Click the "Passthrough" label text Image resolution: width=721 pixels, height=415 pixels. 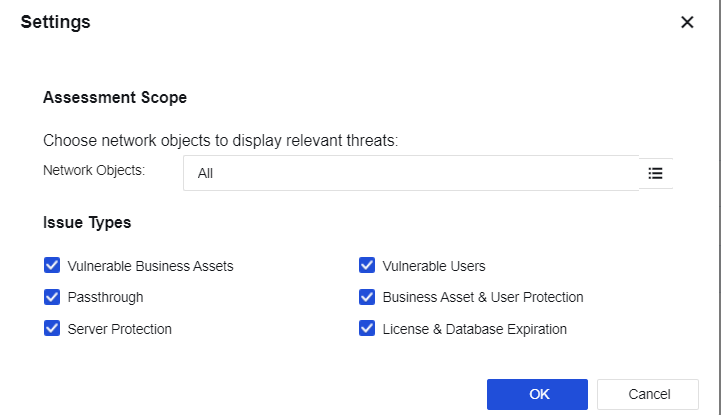point(105,297)
